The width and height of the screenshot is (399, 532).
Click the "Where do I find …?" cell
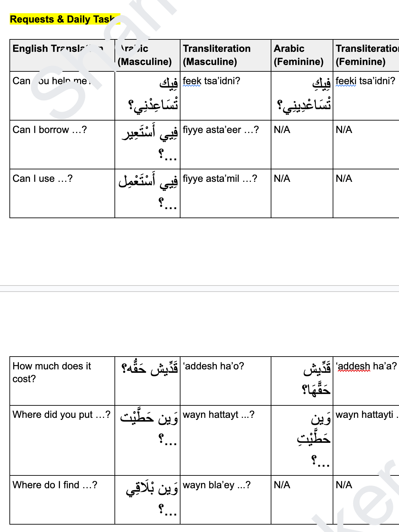pyautogui.click(x=55, y=485)
